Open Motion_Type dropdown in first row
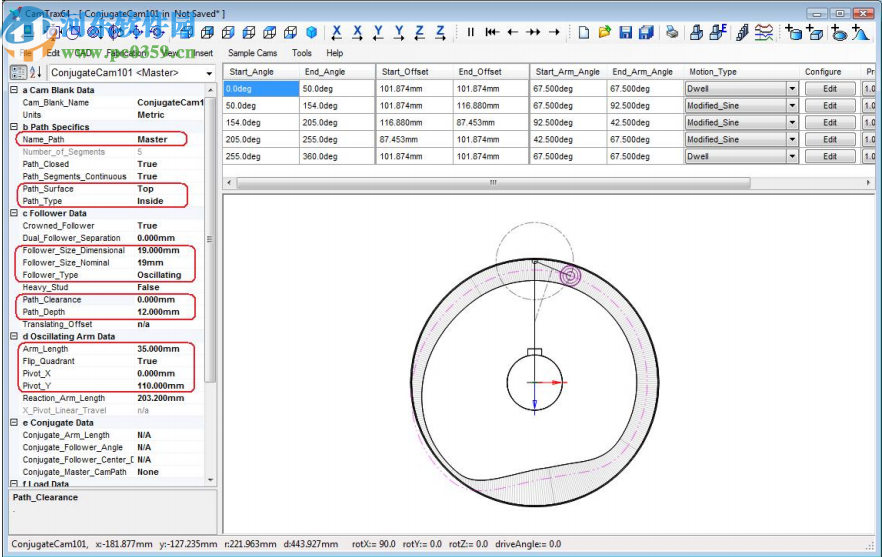 [792, 89]
